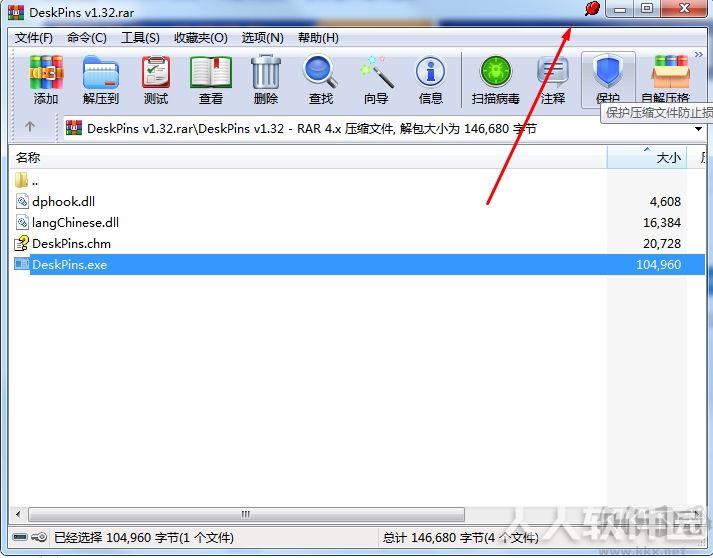This screenshot has width=713, height=558.
Task: Open the address path dropdown arrow
Action: [x=698, y=129]
